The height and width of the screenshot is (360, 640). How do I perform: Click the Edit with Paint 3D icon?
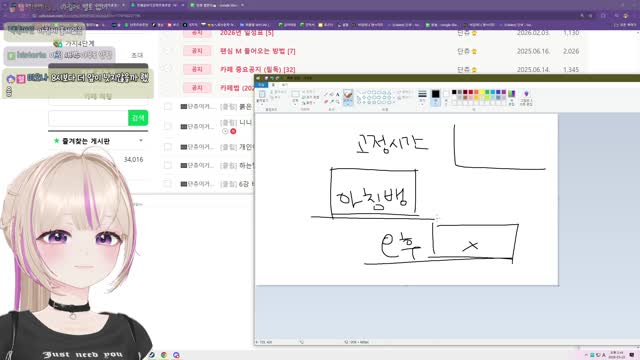pyautogui.click(x=526, y=94)
